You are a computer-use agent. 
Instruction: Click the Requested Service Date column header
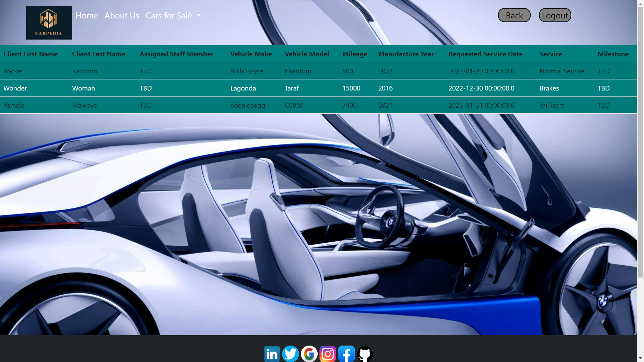(x=485, y=54)
